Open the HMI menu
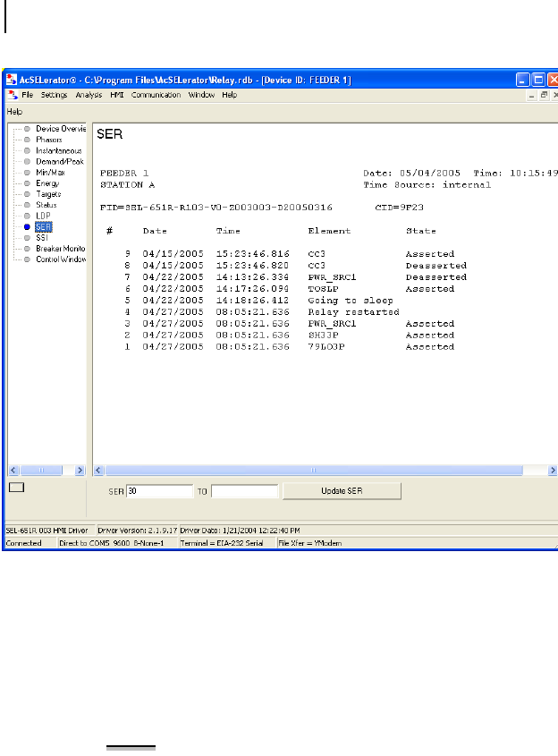Image resolution: width=558 pixels, height=756 pixels. click(x=116, y=95)
